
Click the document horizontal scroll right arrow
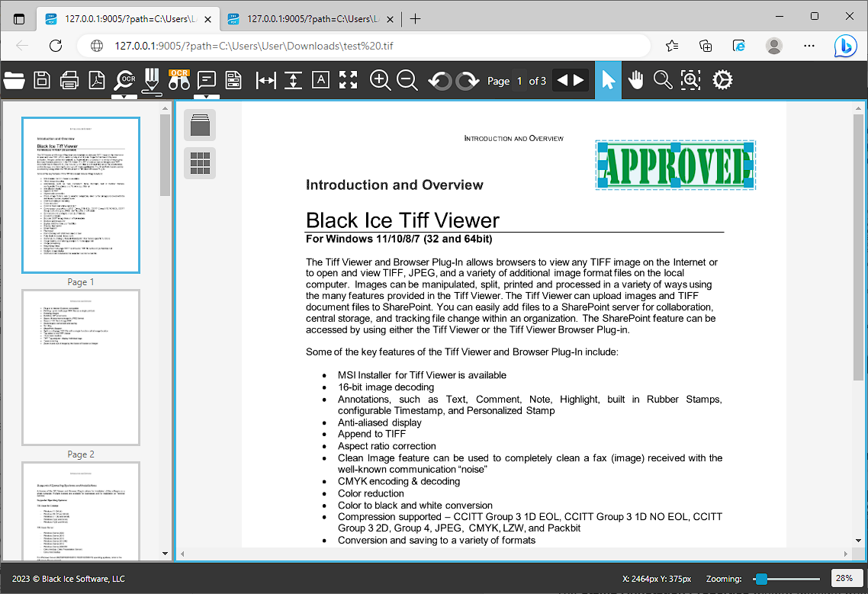845,554
